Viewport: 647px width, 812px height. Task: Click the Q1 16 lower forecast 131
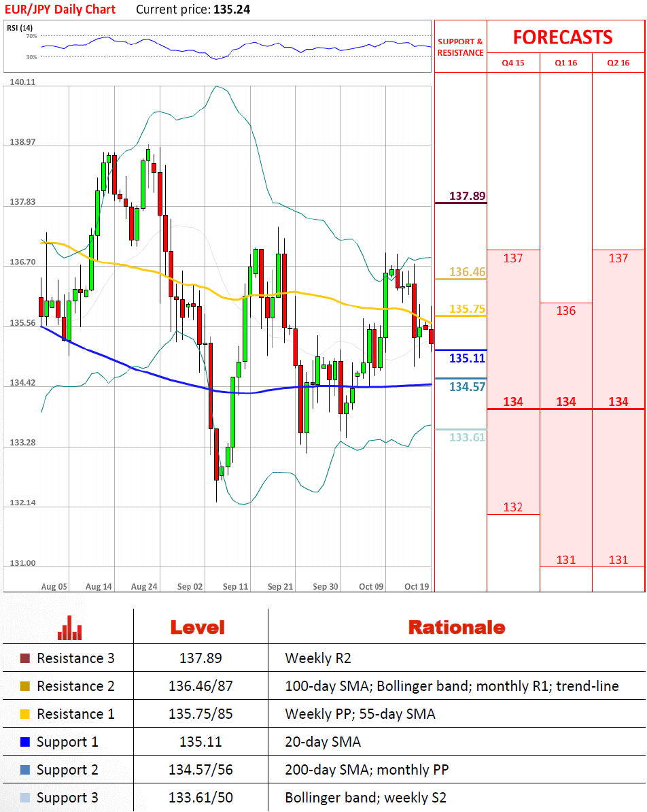coord(565,560)
